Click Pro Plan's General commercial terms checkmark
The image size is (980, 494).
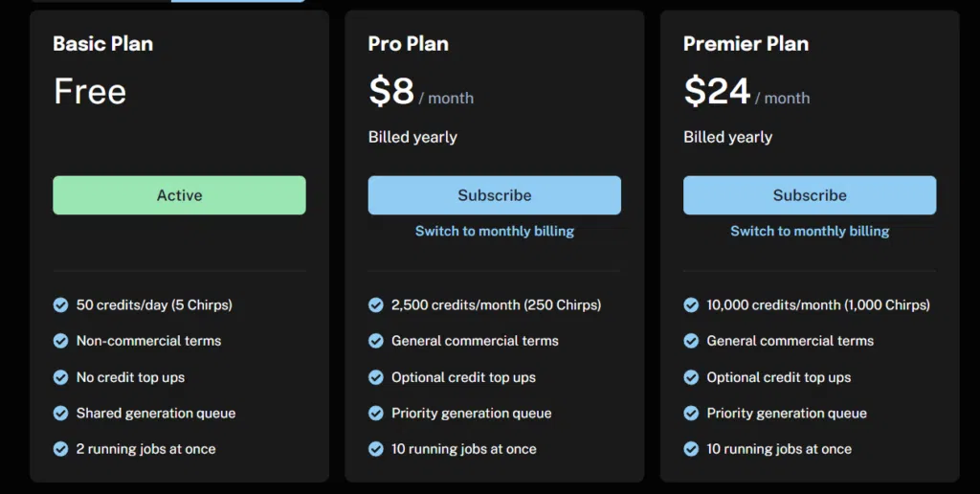[x=375, y=341]
